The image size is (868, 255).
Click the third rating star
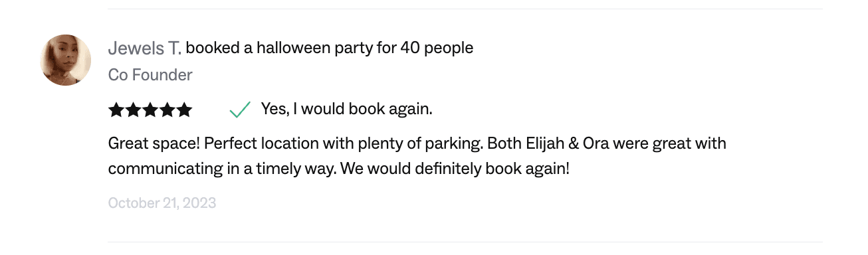tap(150, 110)
